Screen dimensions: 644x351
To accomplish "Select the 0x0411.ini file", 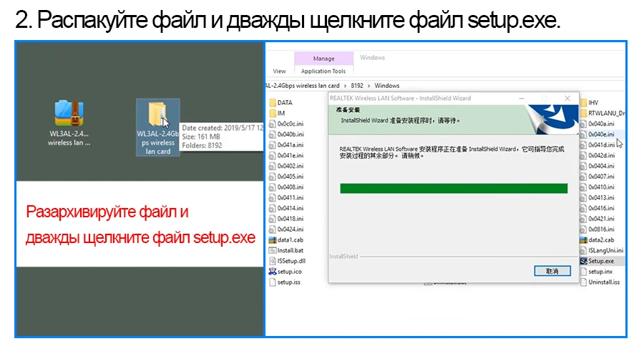I will (x=286, y=198).
